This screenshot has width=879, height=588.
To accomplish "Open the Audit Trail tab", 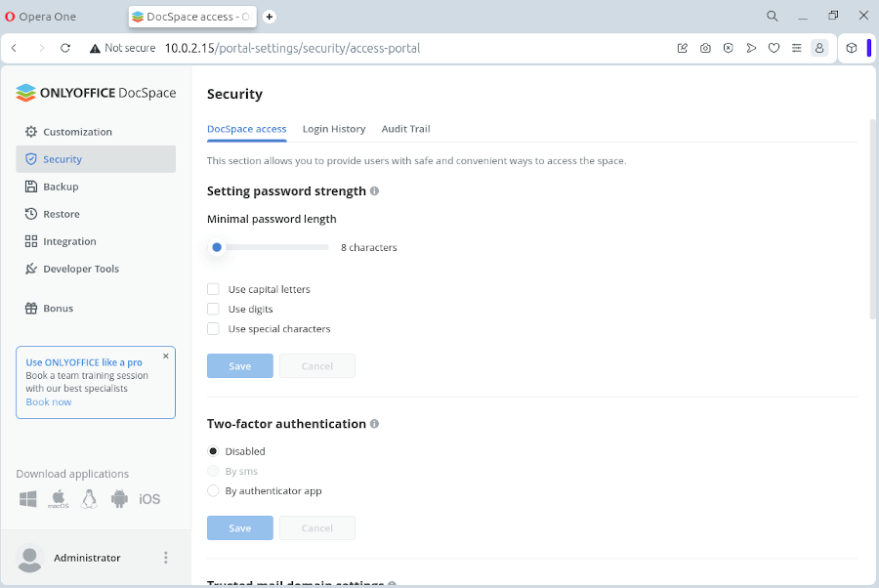I will (405, 129).
